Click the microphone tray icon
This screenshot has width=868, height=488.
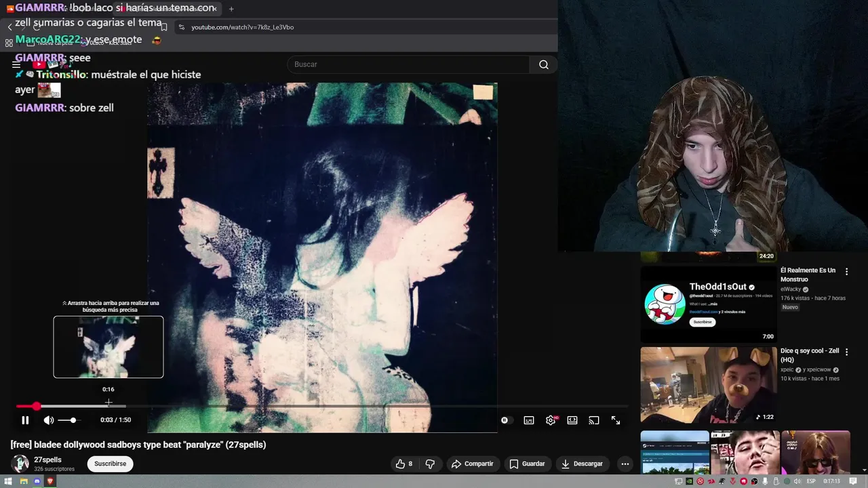tap(765, 481)
